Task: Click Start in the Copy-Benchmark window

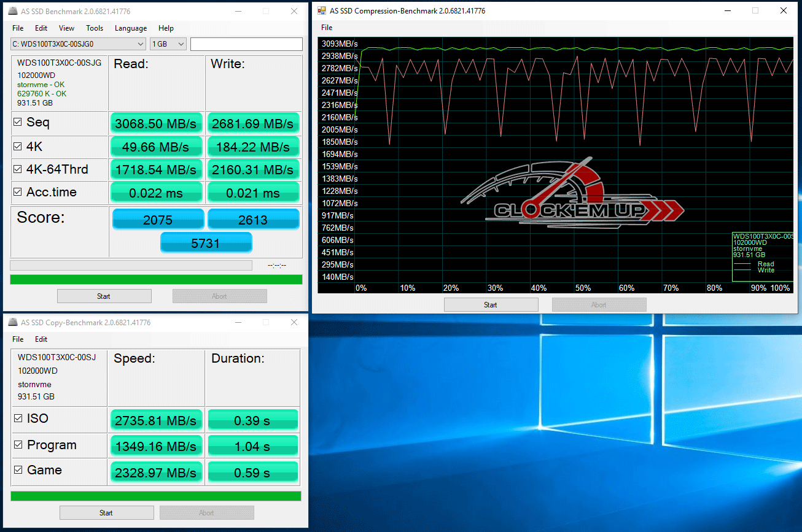Action: coord(106,513)
